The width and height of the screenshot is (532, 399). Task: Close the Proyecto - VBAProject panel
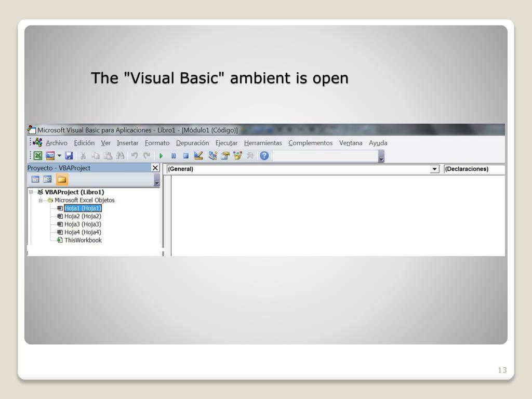pos(155,168)
